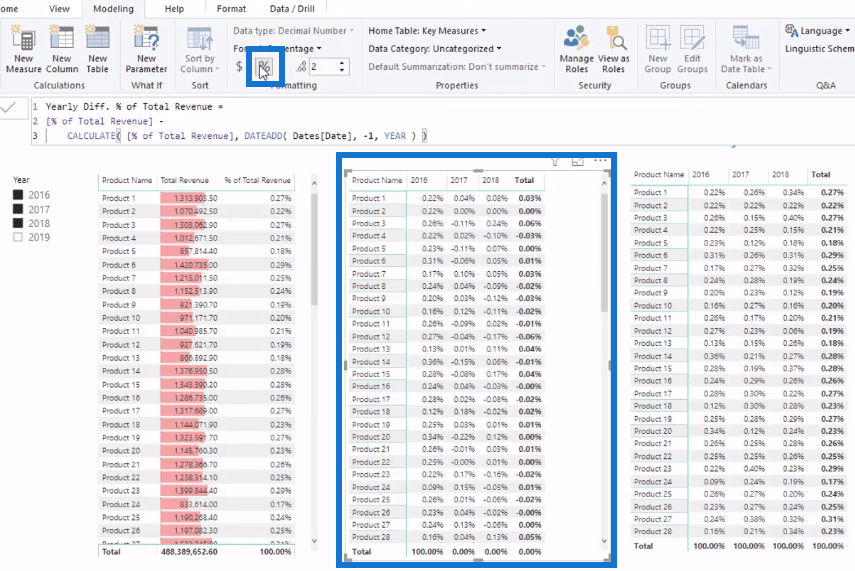Screen dimensions: 855x571
Task: Click left table vertical scrollbar
Action: pos(314,250)
